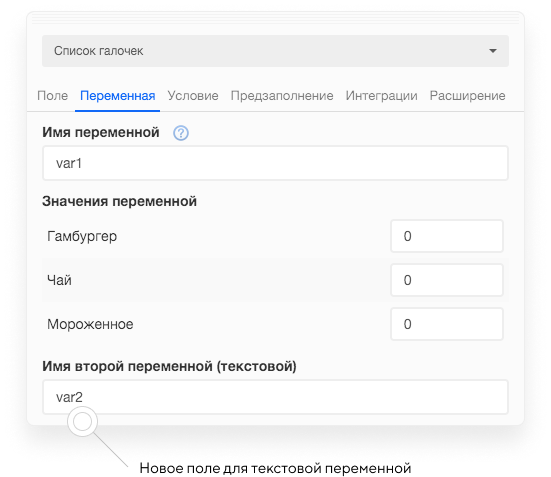This screenshot has width=551, height=477.
Task: Open the Интеграции tab
Action: tap(381, 96)
